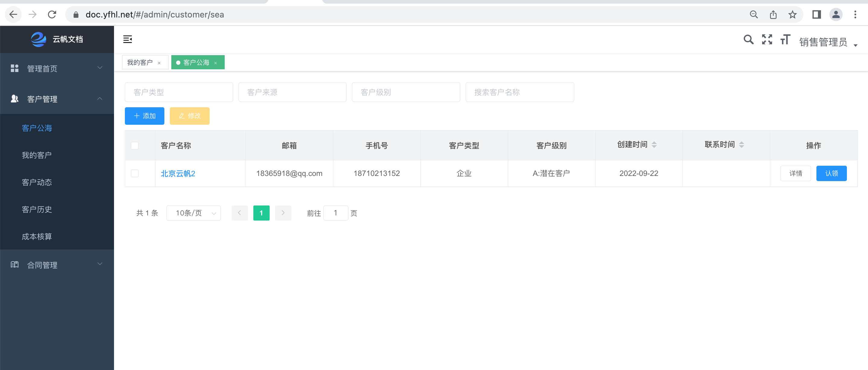Open the 10条/页 page size dropdown

pos(194,213)
